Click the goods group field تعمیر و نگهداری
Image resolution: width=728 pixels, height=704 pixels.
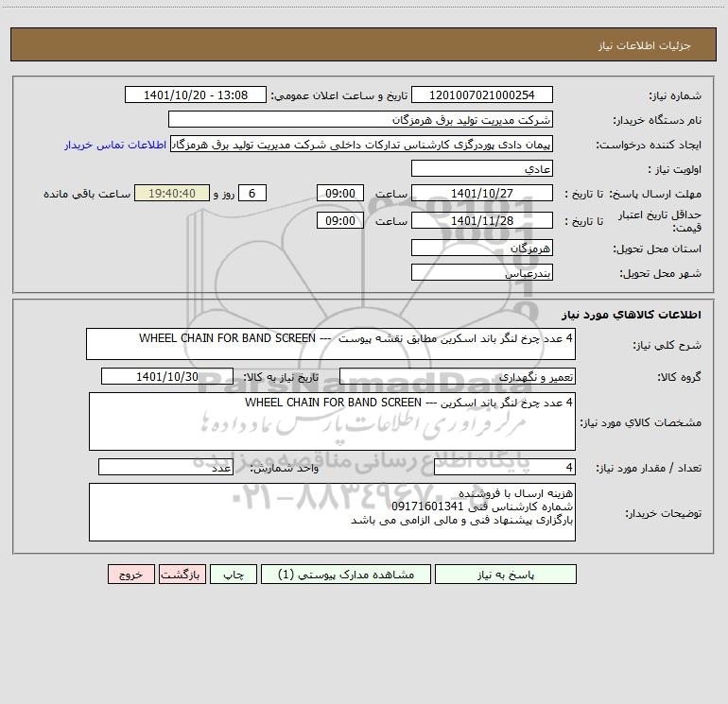(x=458, y=376)
